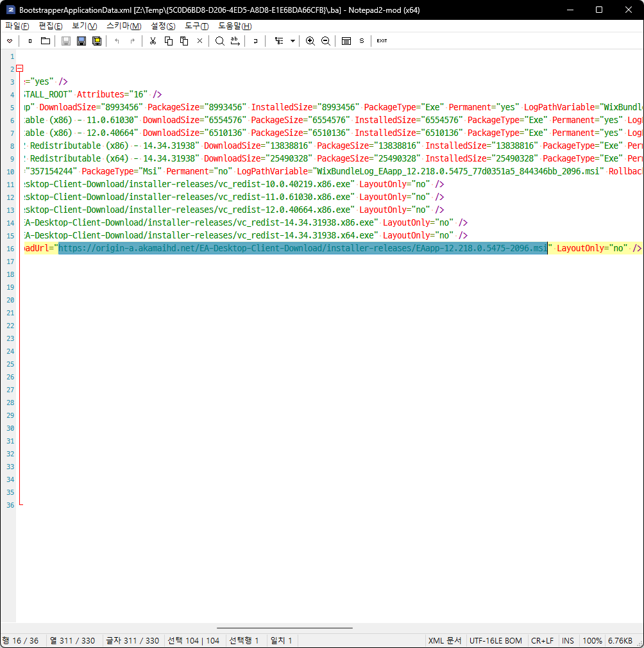Image resolution: width=644 pixels, height=648 pixels.
Task: Open a file using folder icon
Action: 46,41
